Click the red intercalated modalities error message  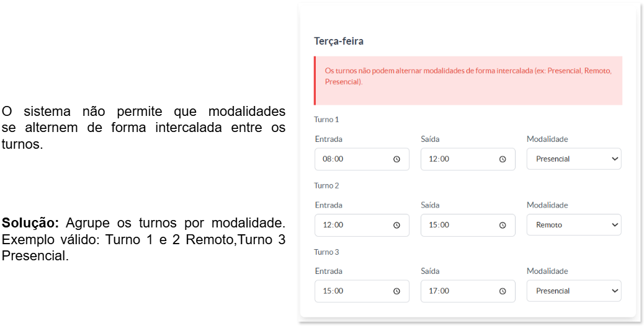(x=468, y=76)
